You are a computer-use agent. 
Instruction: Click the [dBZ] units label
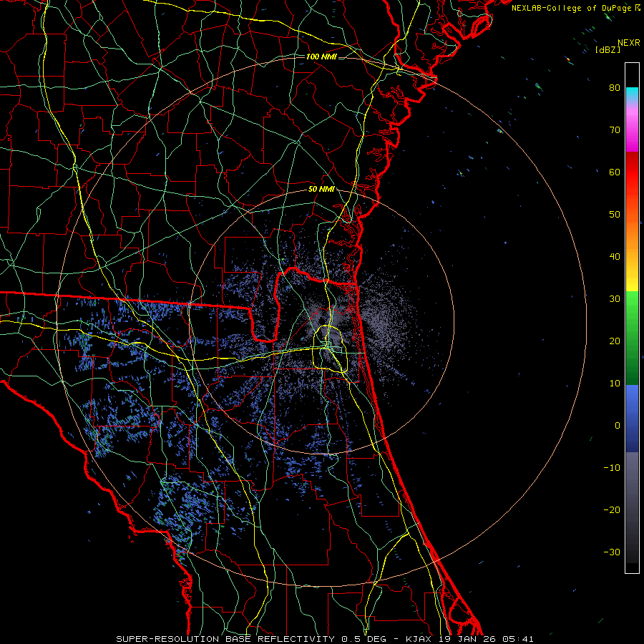click(608, 50)
